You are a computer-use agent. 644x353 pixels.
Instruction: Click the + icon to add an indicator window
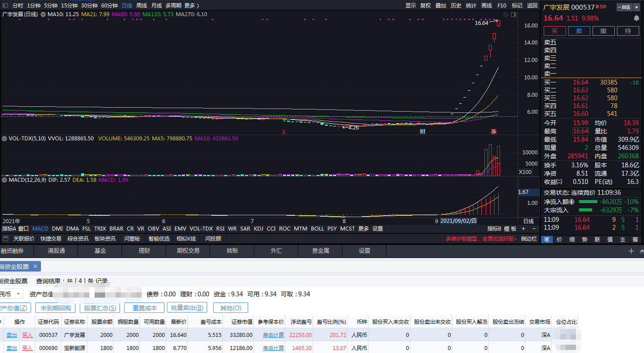(523, 228)
